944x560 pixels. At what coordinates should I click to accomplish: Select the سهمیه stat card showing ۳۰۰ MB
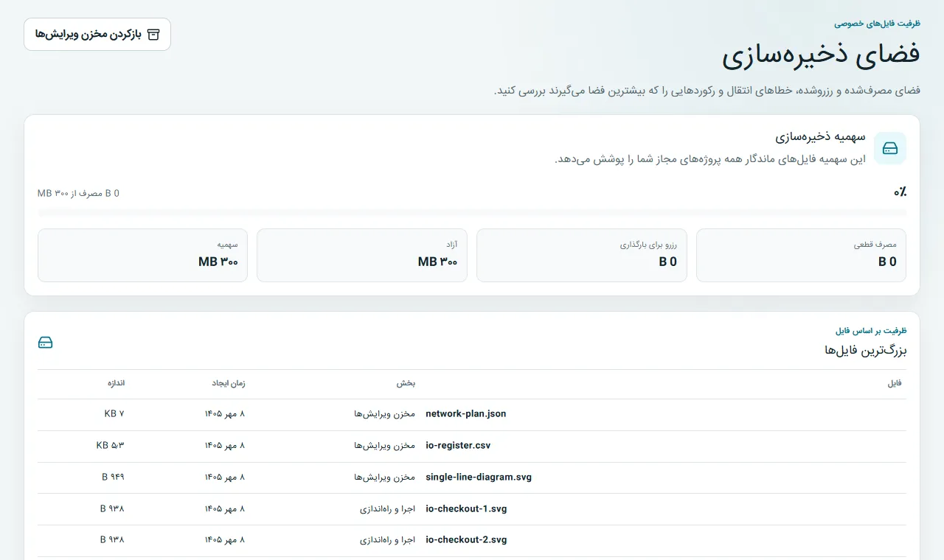coord(142,255)
